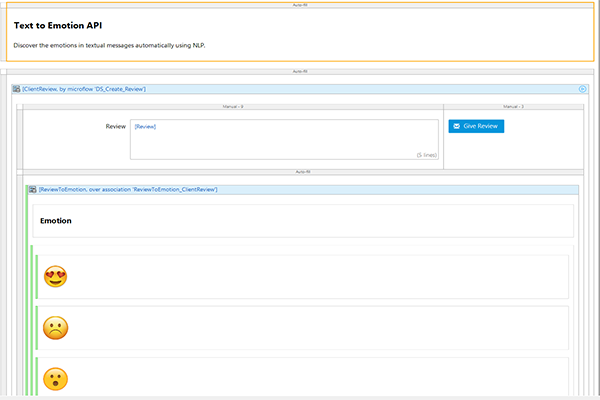Select the ClientReview data view header bar
The width and height of the screenshot is (600, 400).
click(300, 89)
